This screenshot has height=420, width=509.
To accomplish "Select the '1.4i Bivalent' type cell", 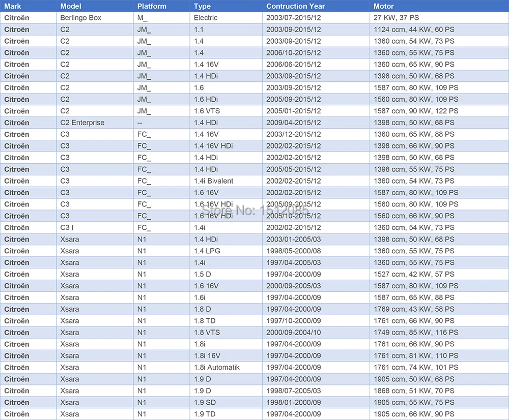I will coord(226,181).
